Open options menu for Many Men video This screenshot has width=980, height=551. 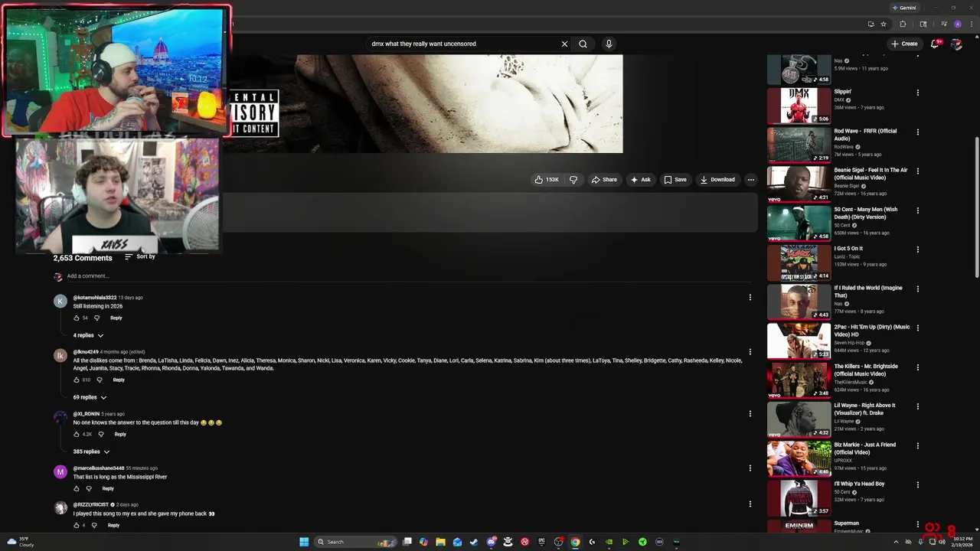(x=918, y=210)
